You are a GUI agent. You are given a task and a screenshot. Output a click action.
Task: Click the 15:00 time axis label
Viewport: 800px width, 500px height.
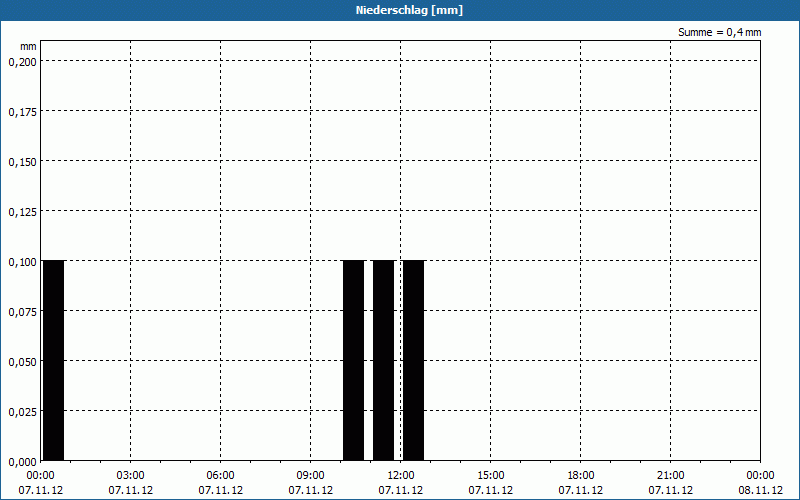click(490, 476)
